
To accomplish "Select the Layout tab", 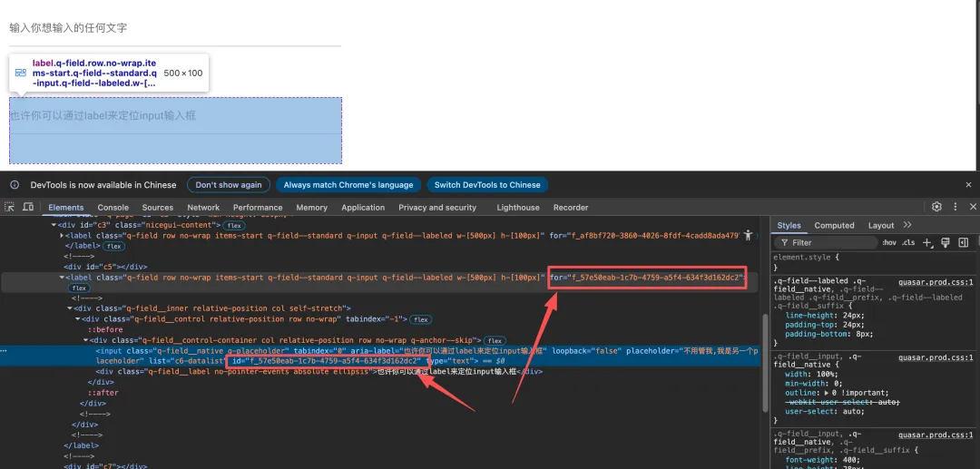I will point(881,226).
